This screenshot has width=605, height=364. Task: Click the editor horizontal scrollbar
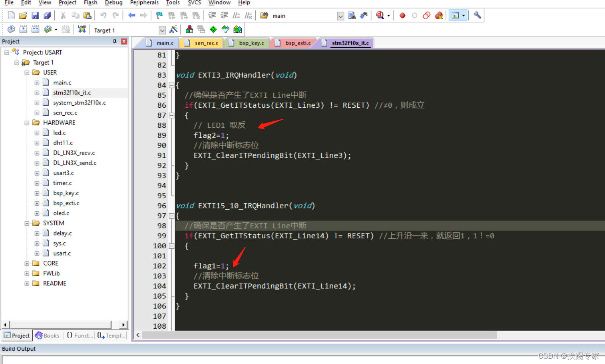320,335
